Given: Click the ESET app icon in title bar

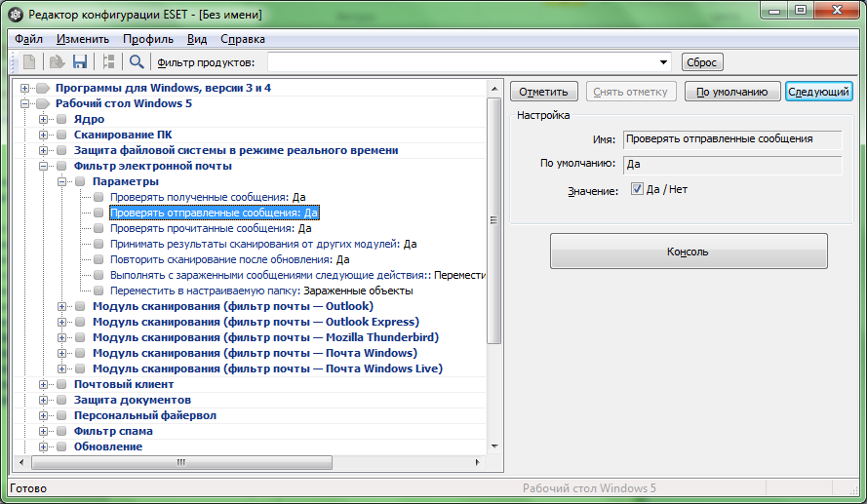Looking at the screenshot, I should (x=16, y=15).
